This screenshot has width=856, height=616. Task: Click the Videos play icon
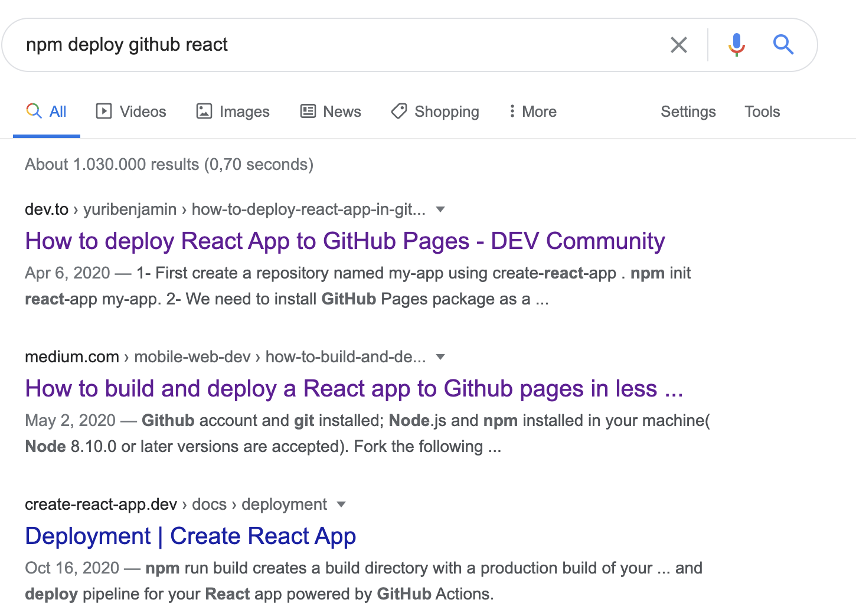104,111
